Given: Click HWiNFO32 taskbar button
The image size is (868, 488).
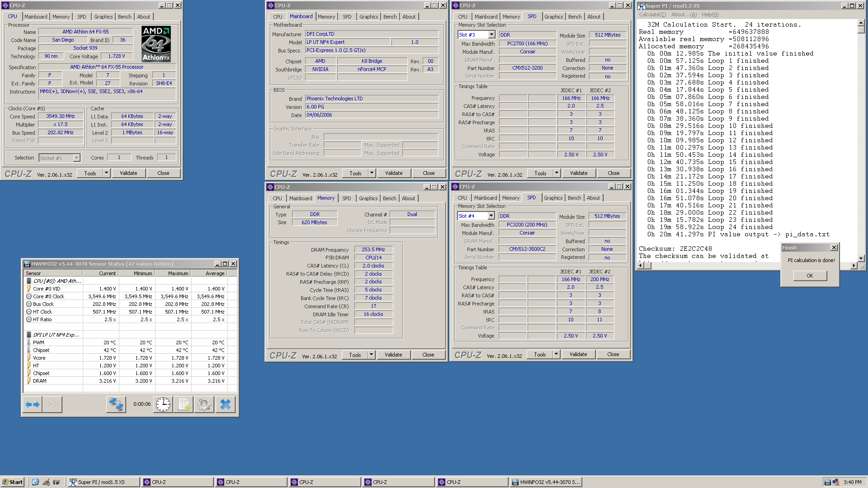Looking at the screenshot, I should click(546, 482).
